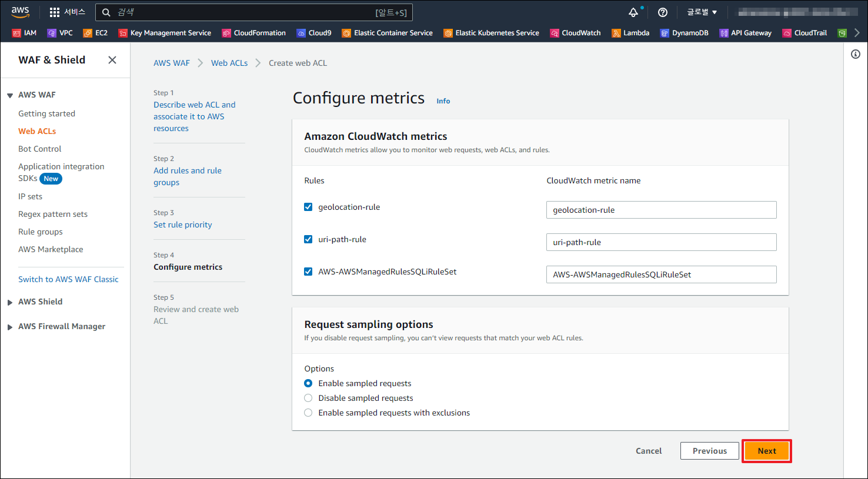Viewport: 868px width, 479px height.
Task: Expand the AWS Shield section
Action: 10,302
